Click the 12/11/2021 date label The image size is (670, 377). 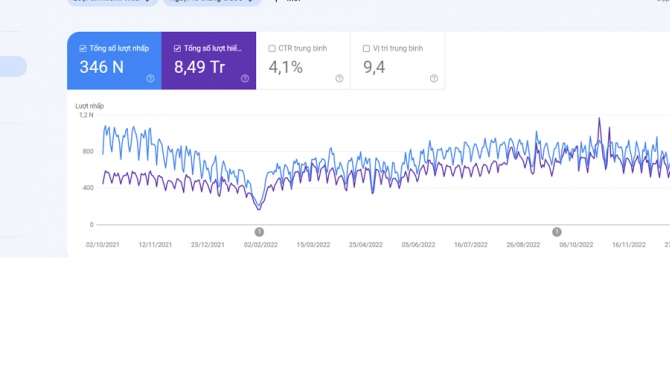click(155, 245)
